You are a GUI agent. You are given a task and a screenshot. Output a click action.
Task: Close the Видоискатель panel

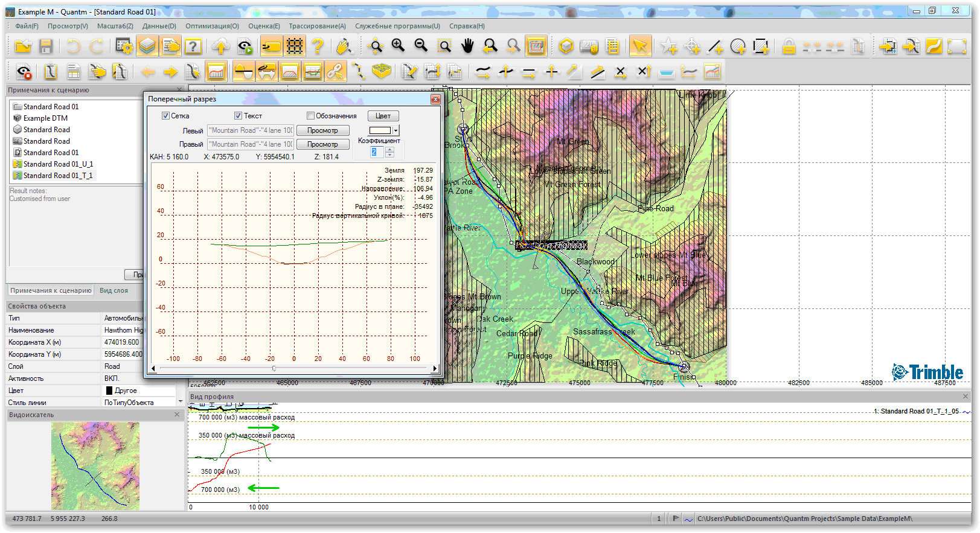pyautogui.click(x=177, y=415)
